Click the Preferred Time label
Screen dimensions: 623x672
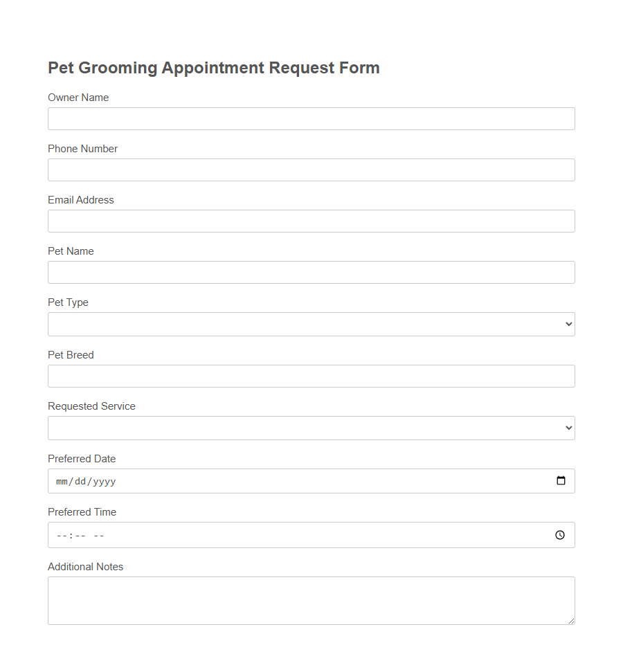[x=82, y=512]
